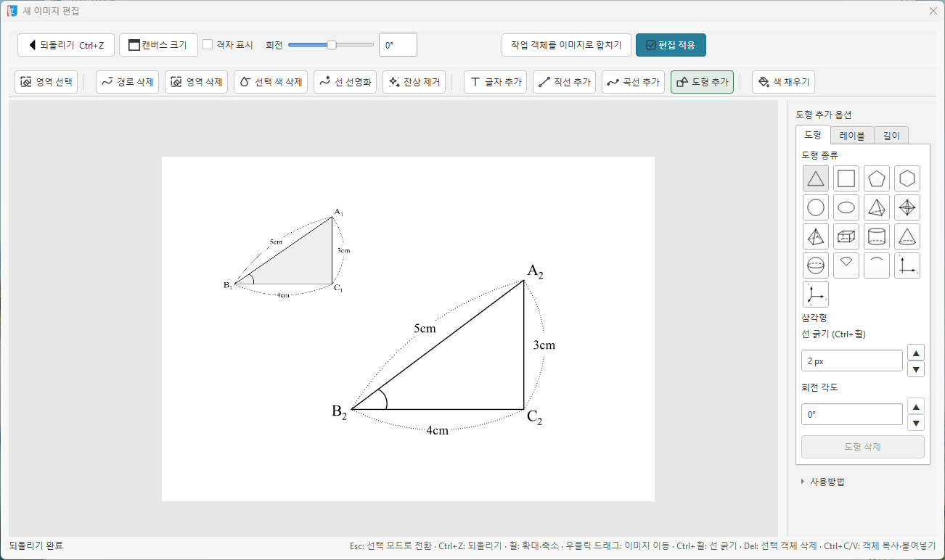Pick the circular sector shape
945x560 pixels.
coord(846,265)
